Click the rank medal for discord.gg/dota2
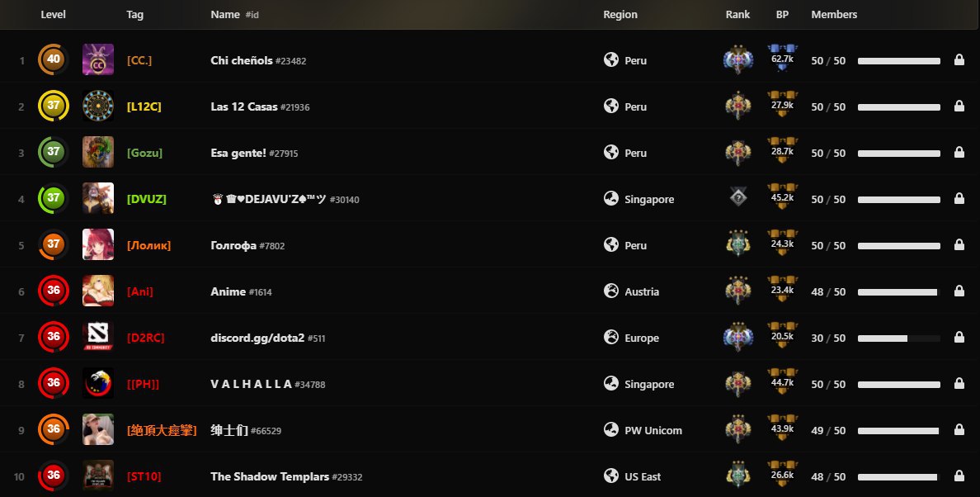The image size is (980, 497). (x=736, y=338)
